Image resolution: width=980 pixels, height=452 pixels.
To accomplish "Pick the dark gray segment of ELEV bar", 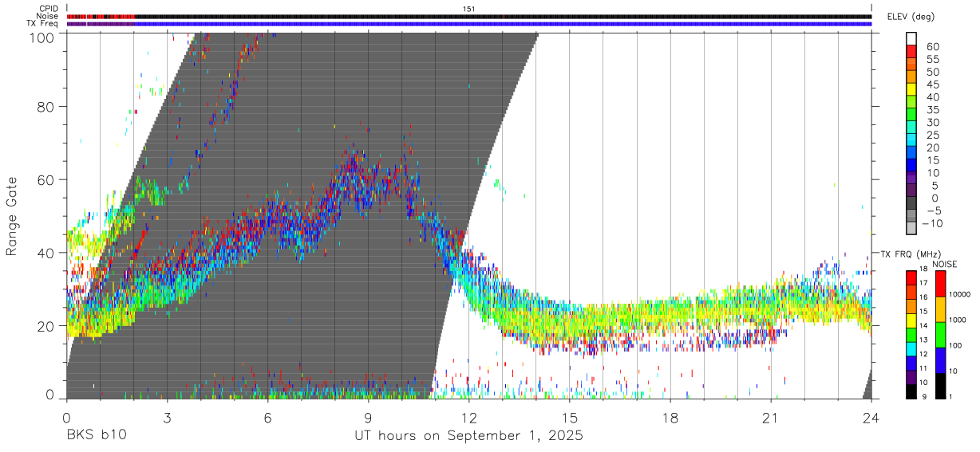I will (911, 202).
